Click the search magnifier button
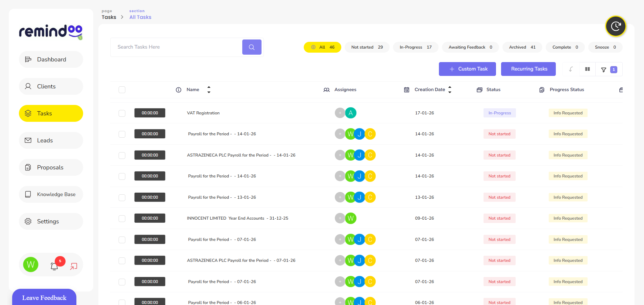This screenshot has height=305, width=644. [x=252, y=47]
